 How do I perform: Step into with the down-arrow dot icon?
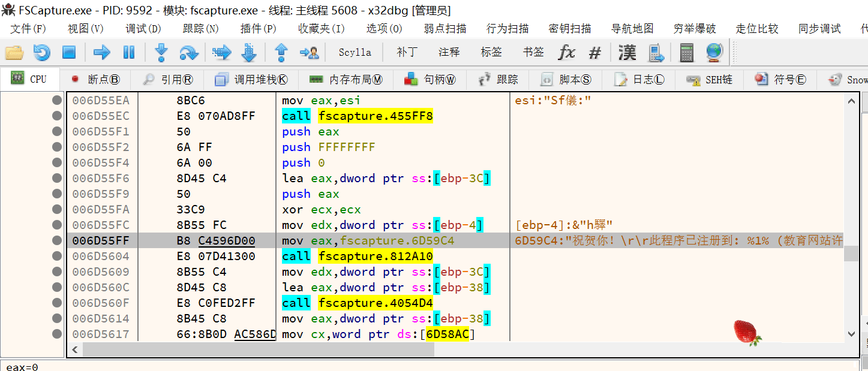coord(161,53)
